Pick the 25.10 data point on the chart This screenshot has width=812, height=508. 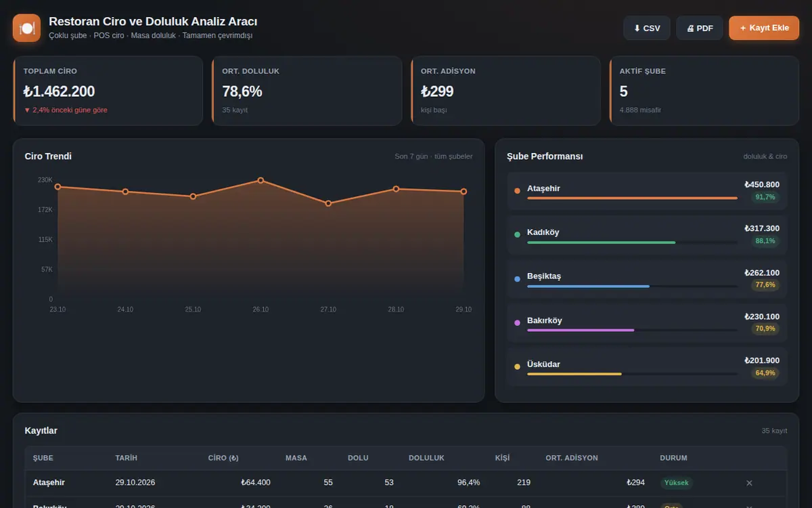(x=193, y=196)
